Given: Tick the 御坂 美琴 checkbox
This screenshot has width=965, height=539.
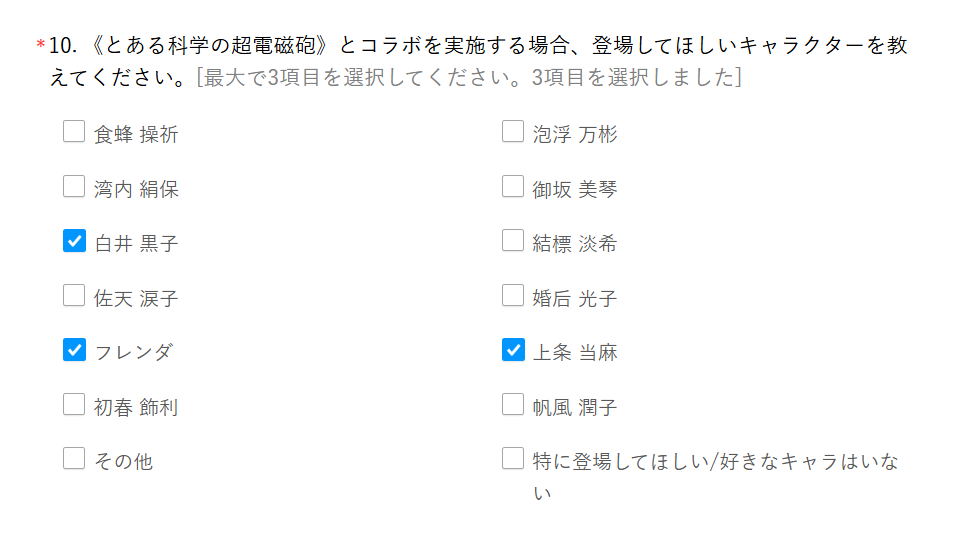Looking at the screenshot, I should (x=513, y=186).
